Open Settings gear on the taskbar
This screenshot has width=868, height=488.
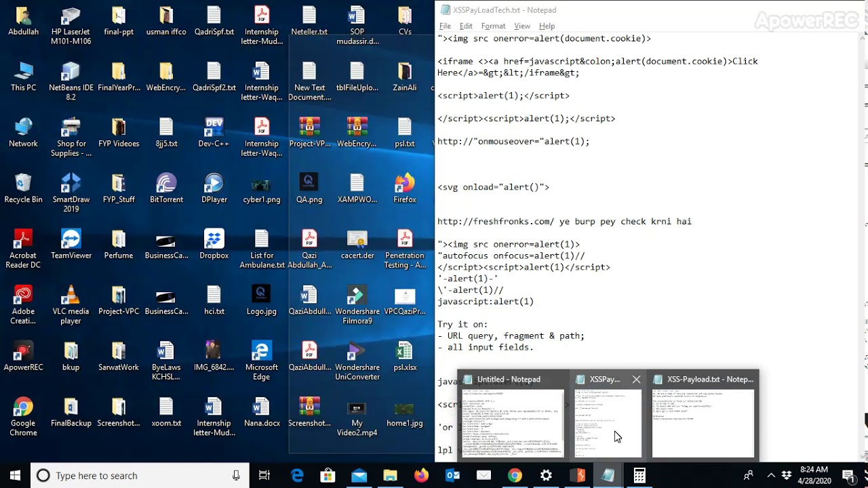(x=546, y=476)
